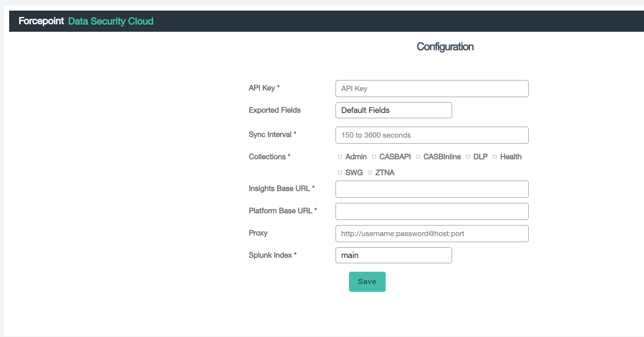The height and width of the screenshot is (337, 644).
Task: Click into the Proxy input field
Action: pos(432,234)
